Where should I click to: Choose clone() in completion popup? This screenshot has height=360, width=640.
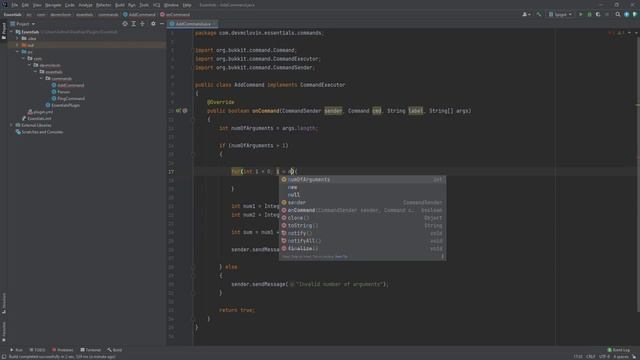pos(362,218)
